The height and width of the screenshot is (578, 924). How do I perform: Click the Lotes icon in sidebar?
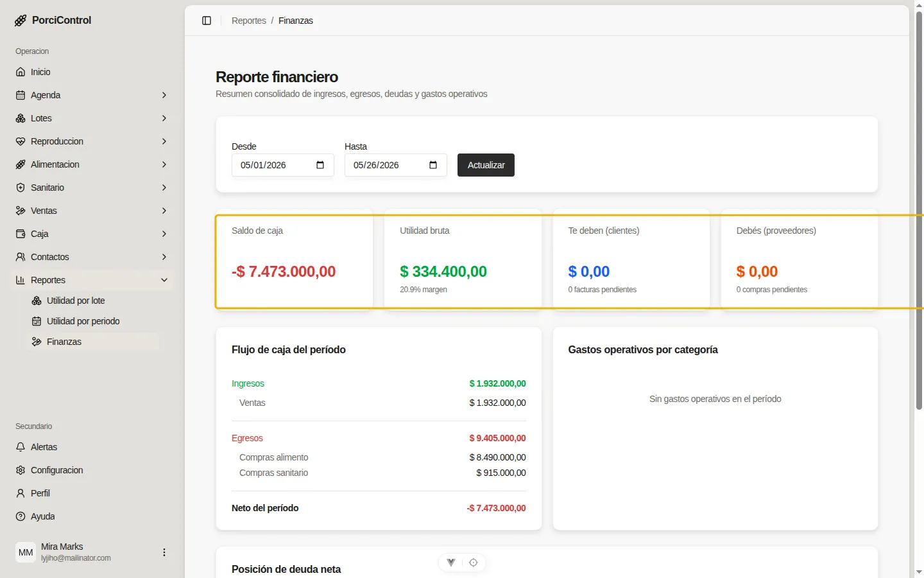pos(21,118)
